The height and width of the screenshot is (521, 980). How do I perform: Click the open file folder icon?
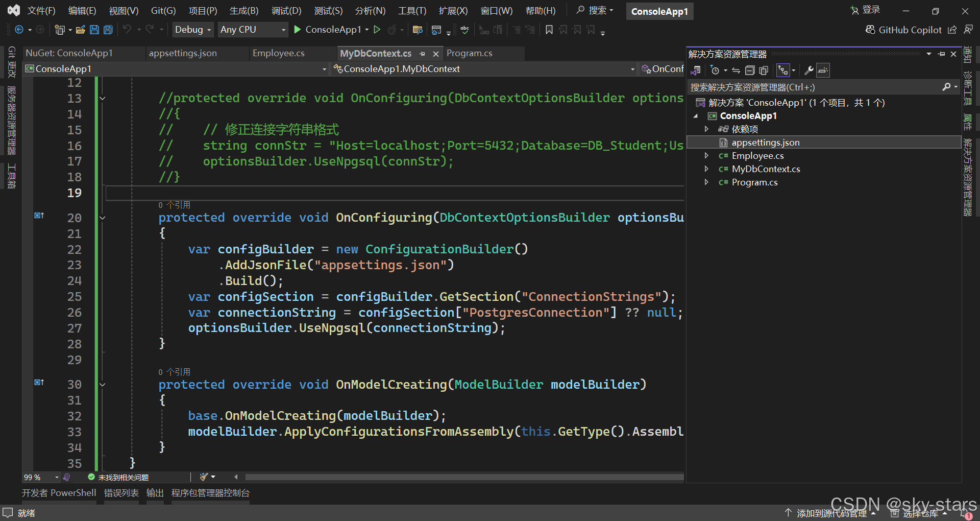80,30
